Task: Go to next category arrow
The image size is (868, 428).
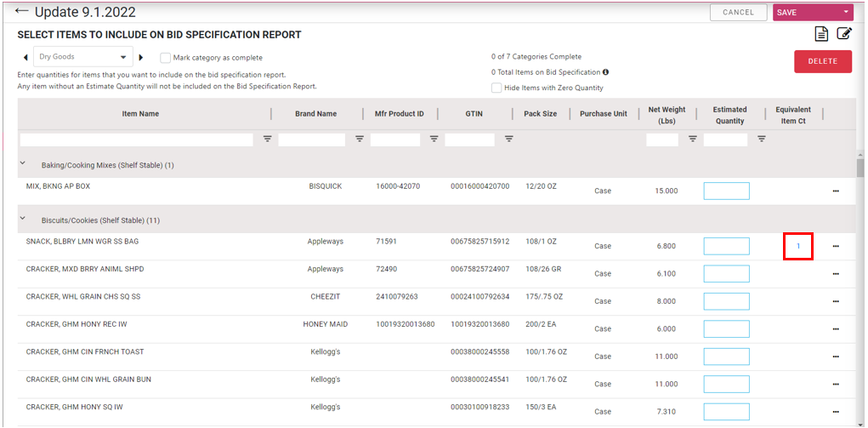Action: point(140,57)
